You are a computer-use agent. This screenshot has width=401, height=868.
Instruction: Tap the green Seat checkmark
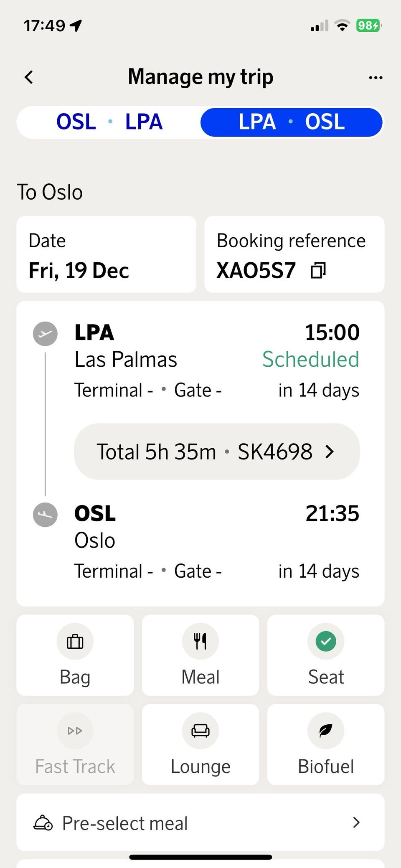pos(326,641)
